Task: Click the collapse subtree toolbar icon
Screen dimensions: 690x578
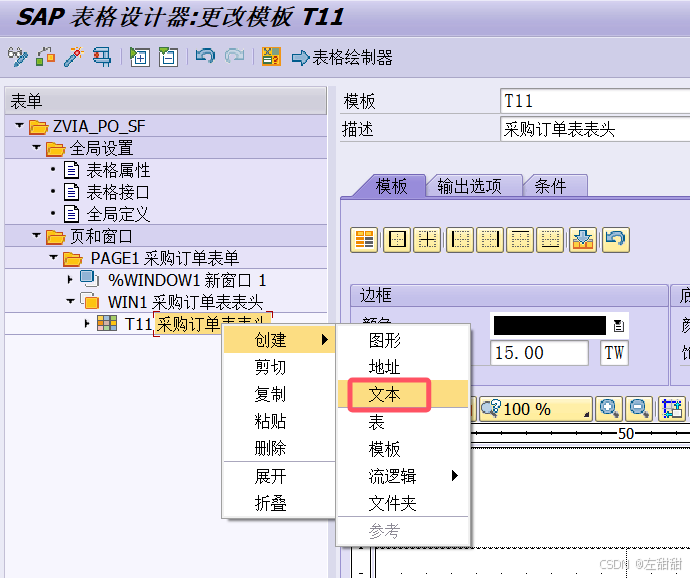Action: 168,57
